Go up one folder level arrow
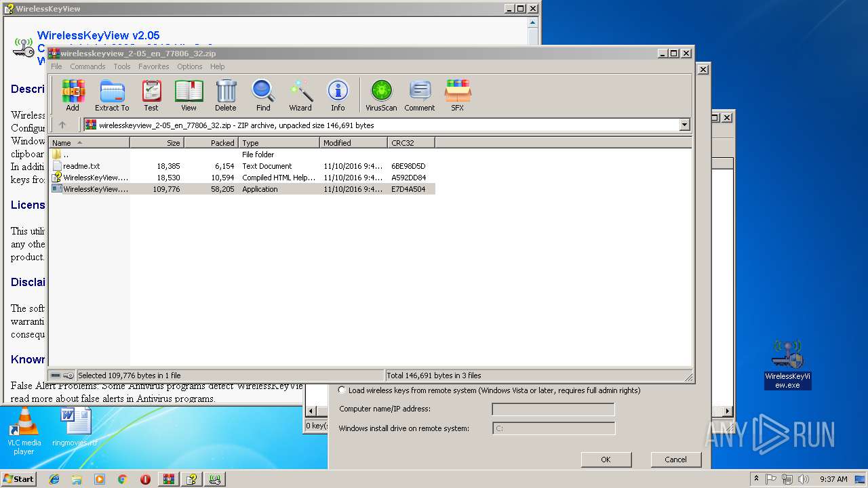Viewport: 868px width, 488px height. click(x=62, y=125)
